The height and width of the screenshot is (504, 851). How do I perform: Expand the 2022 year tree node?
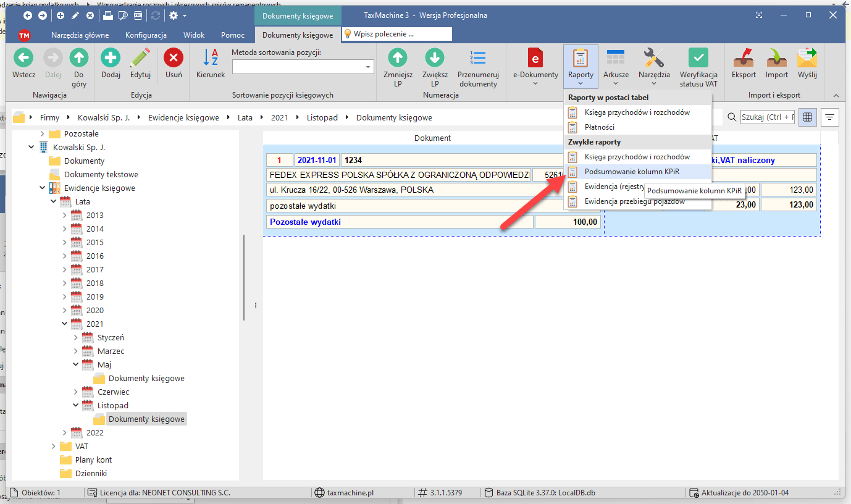65,433
